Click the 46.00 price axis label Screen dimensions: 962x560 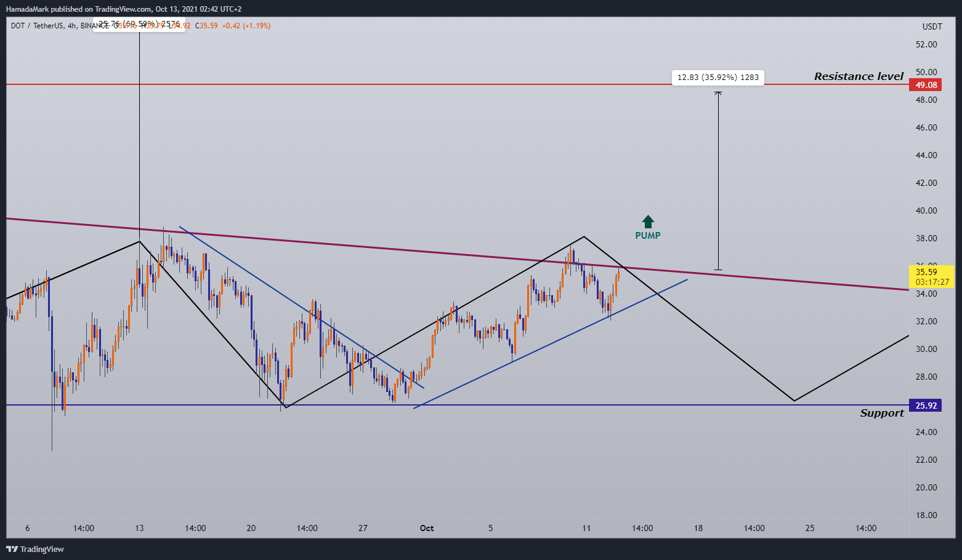[926, 127]
